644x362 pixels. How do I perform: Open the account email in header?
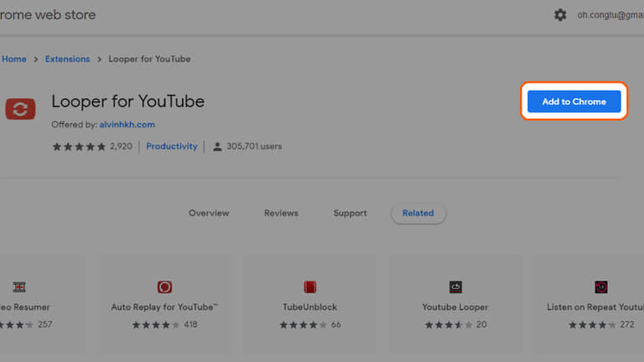tap(610, 15)
